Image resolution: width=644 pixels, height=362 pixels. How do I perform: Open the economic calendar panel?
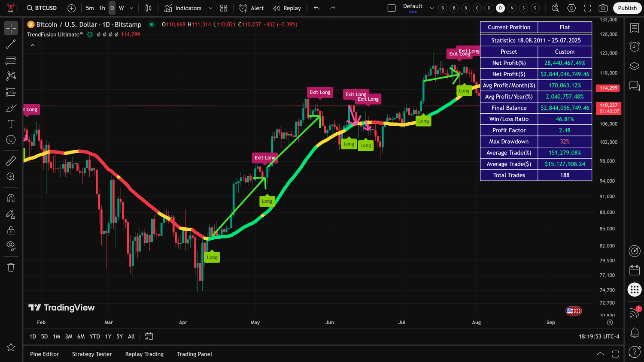(x=635, y=270)
